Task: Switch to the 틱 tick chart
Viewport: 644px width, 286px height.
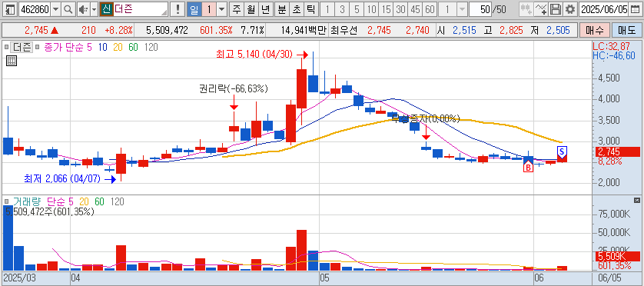Action: tap(310, 9)
